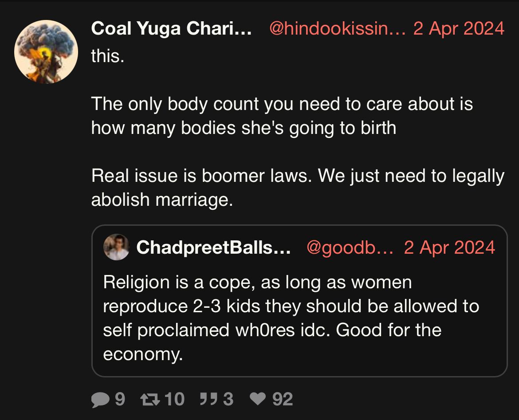Open the ChadpreetBalls display name
Image resolution: width=519 pixels, height=420 pixels.
tap(213, 247)
